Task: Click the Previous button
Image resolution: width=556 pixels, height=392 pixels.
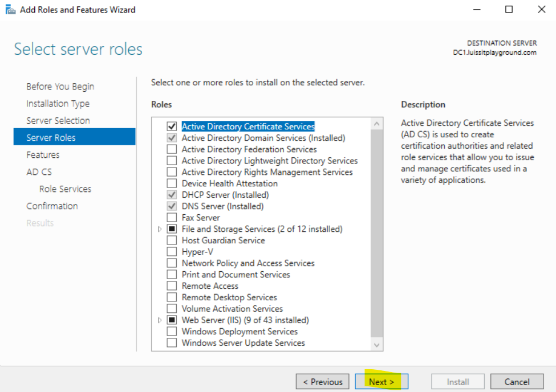Action: [323, 382]
